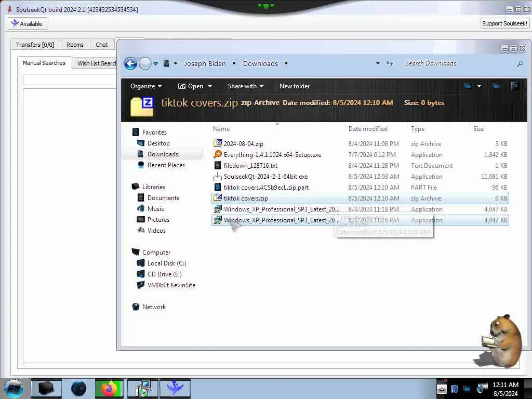
Task: Switch to Transfers [0/0] tab
Action: tap(35, 45)
